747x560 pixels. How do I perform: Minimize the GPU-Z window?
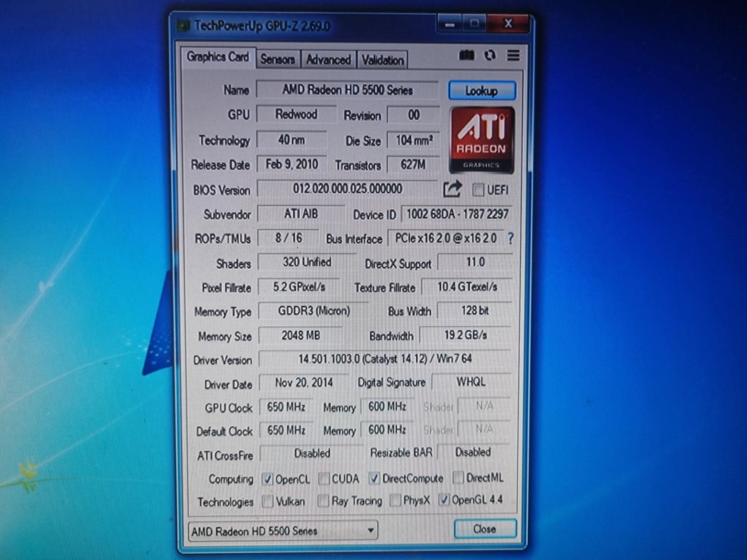pyautogui.click(x=450, y=23)
